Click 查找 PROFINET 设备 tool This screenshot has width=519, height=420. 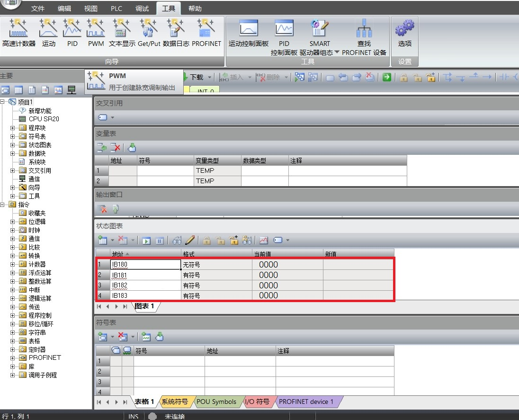click(364, 37)
